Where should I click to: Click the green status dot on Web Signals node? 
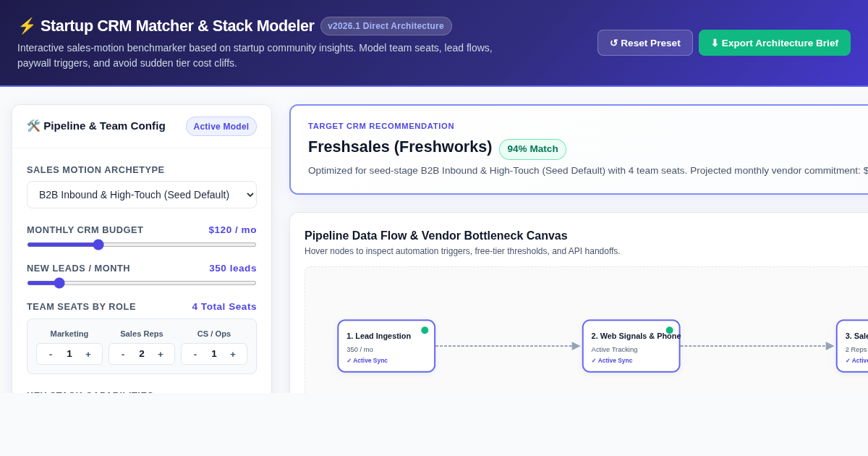click(x=670, y=330)
